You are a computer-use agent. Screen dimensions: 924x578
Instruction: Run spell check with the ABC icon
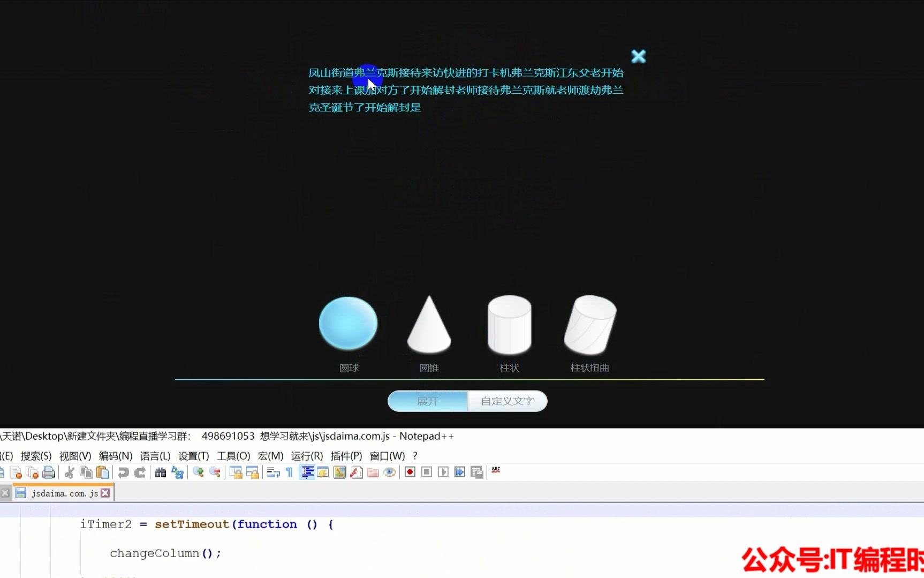point(496,472)
